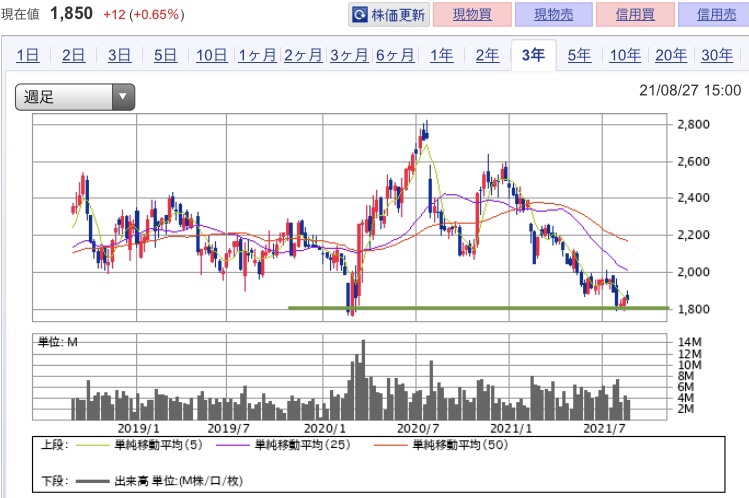This screenshot has width=749, height=498.
Task: Select the 6ヶ月 period tab
Action: [x=395, y=55]
